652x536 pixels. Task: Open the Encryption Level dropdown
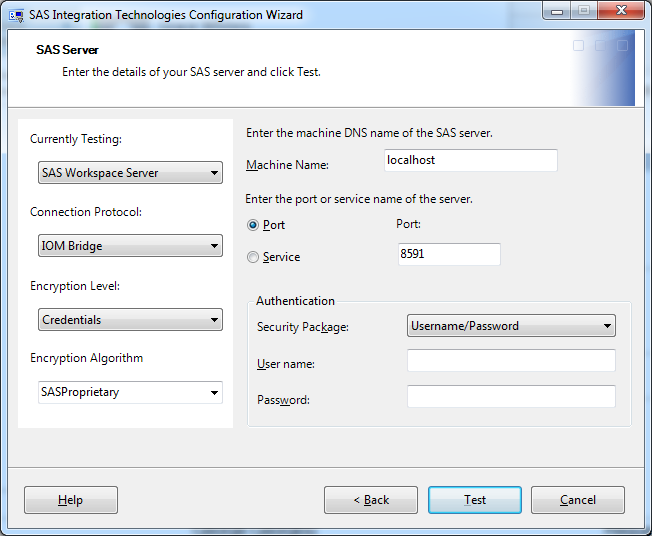click(x=130, y=320)
